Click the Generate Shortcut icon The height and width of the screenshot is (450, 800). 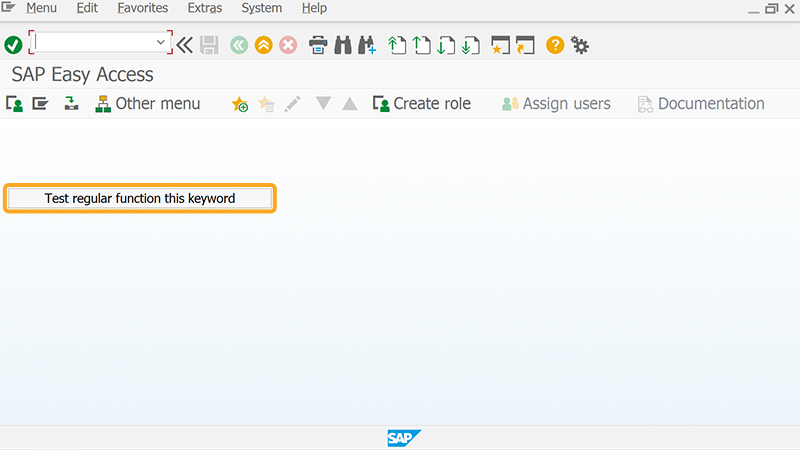click(525, 45)
